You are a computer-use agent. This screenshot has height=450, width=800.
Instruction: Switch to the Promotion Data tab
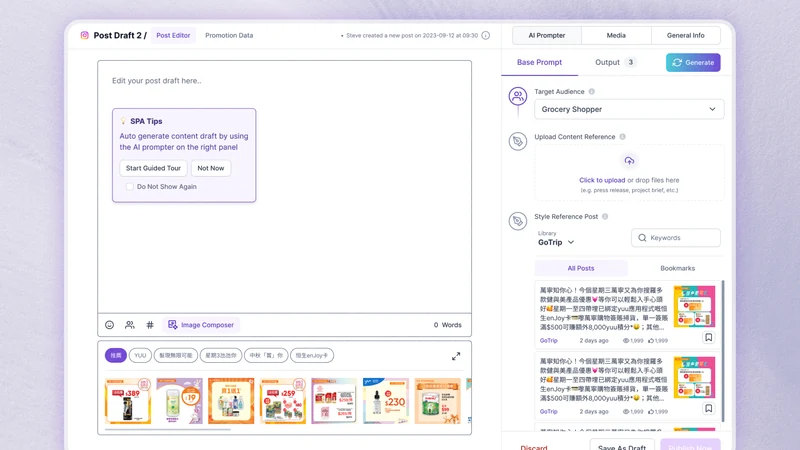pos(229,35)
